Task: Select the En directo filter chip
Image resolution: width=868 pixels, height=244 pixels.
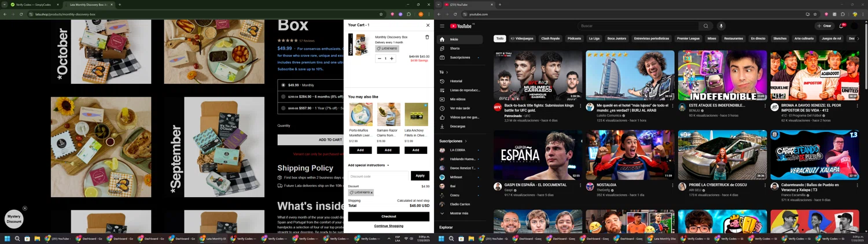Action: pyautogui.click(x=758, y=39)
